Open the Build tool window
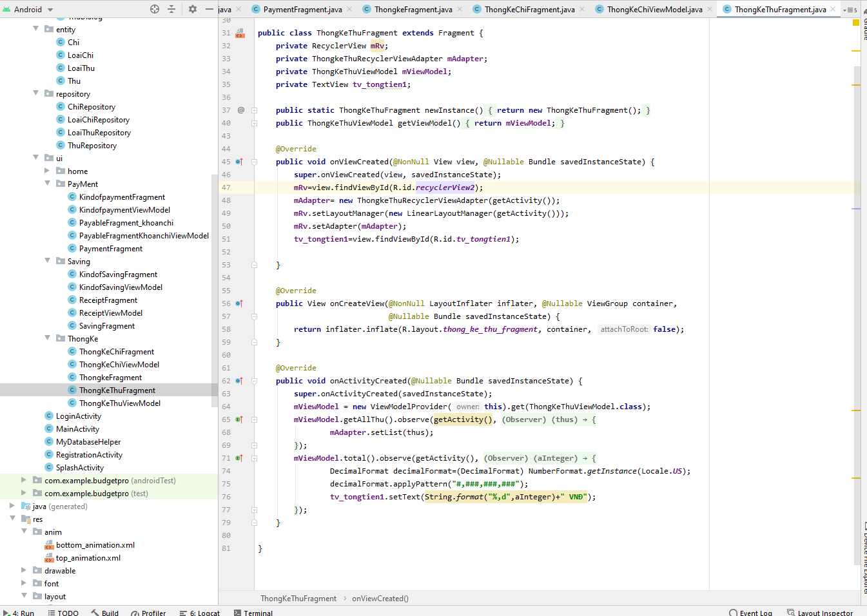The width and height of the screenshot is (867, 616). 105,613
